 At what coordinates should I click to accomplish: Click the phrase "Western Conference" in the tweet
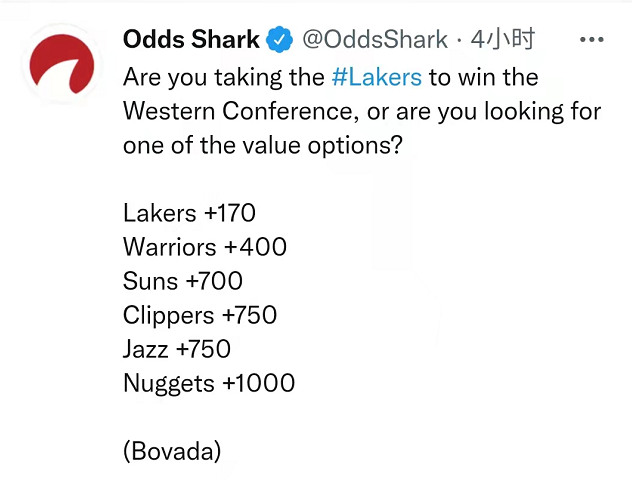tap(238, 111)
